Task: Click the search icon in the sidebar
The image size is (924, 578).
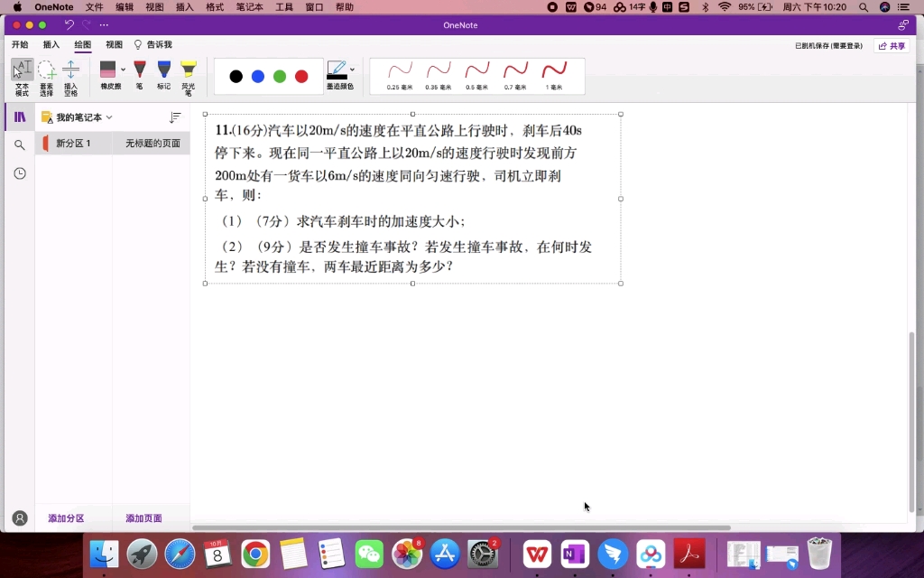Action: click(x=19, y=143)
